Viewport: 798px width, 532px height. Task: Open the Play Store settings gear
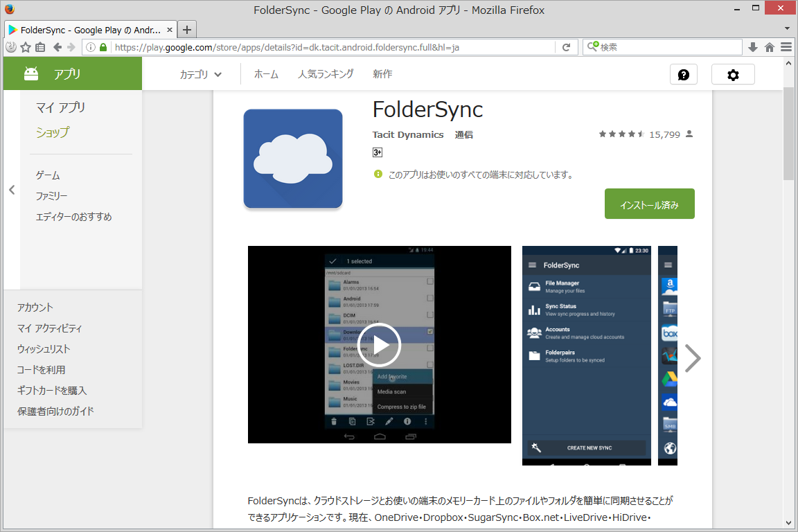(x=733, y=75)
